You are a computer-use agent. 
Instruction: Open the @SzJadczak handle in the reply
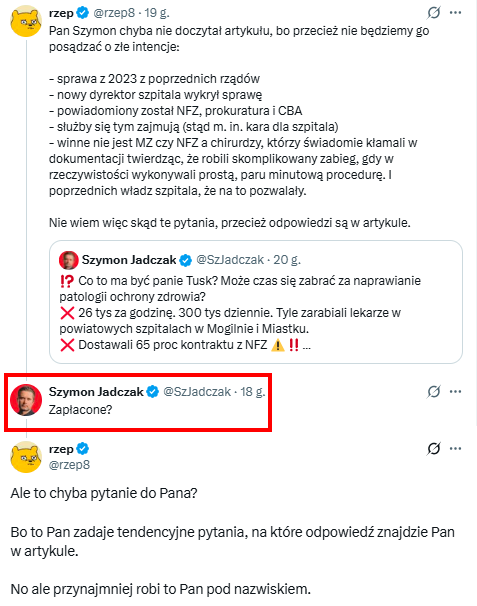point(197,392)
